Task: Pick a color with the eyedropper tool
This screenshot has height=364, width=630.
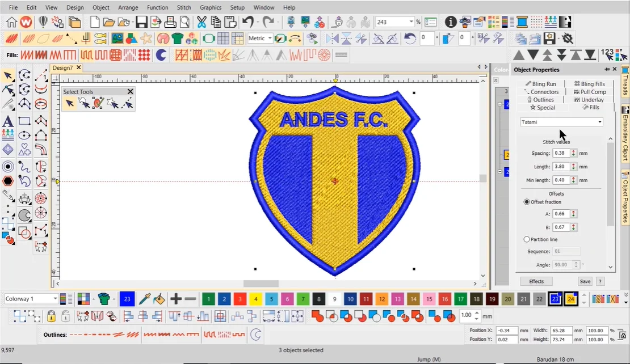Action: (x=144, y=299)
